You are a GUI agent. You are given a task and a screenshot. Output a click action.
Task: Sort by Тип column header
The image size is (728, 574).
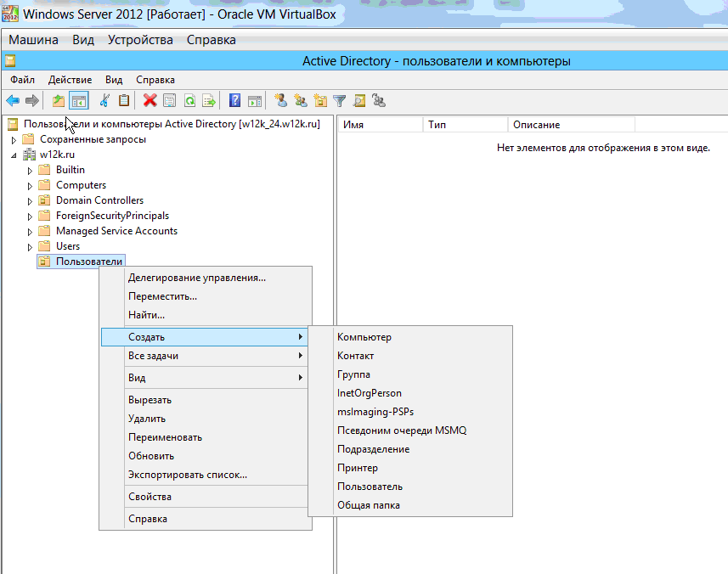(x=466, y=124)
